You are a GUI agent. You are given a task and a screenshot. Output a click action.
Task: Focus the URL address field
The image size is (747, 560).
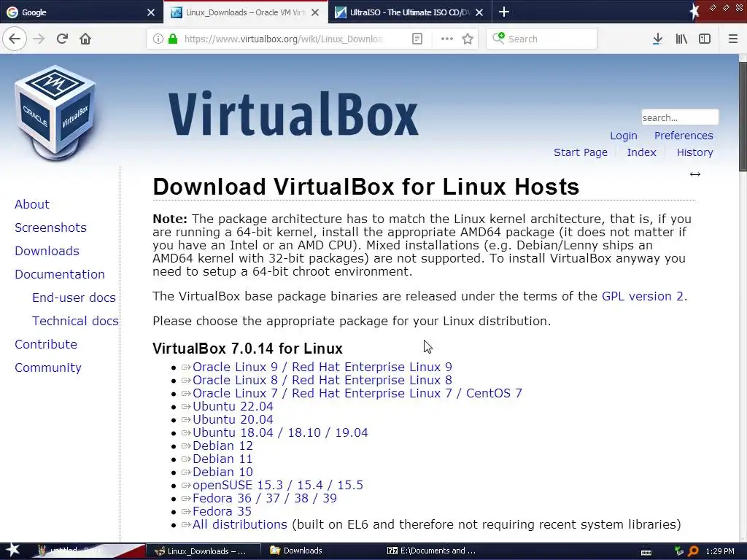(284, 39)
